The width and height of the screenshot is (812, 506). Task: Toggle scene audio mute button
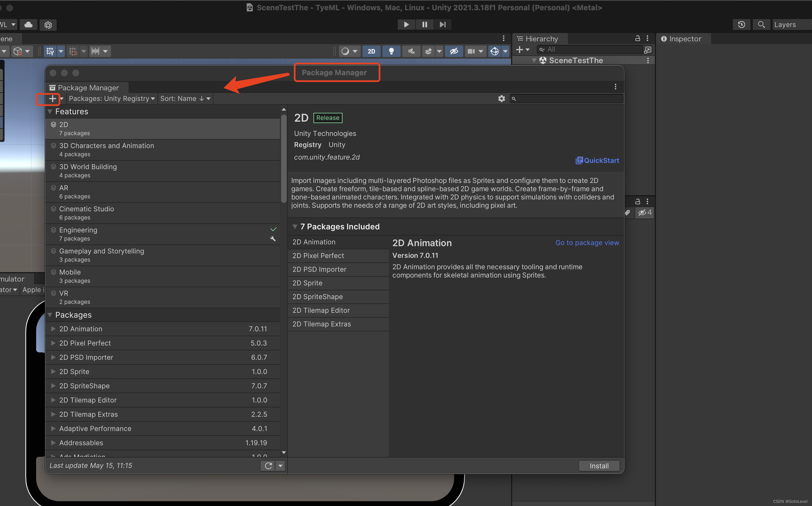pos(411,51)
